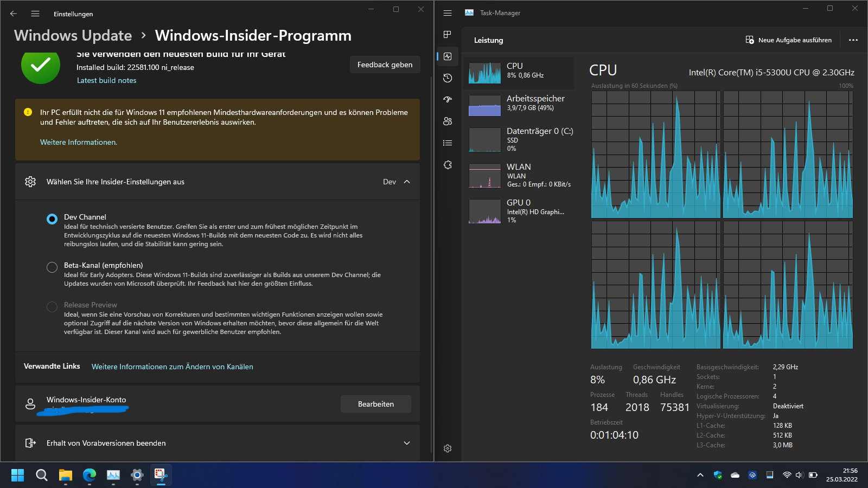Viewport: 868px width, 488px height.
Task: Open the Settings hamburger menu
Action: tap(35, 14)
